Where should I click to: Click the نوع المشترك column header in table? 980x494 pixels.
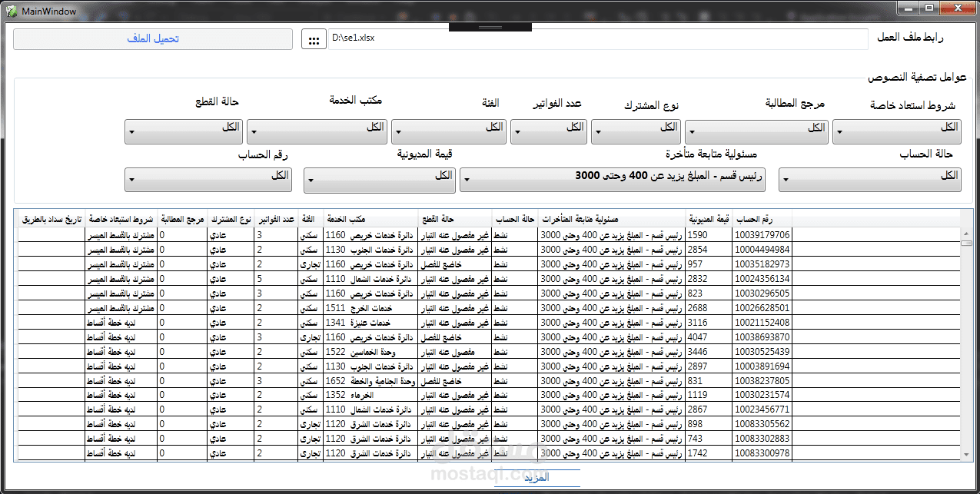point(231,218)
